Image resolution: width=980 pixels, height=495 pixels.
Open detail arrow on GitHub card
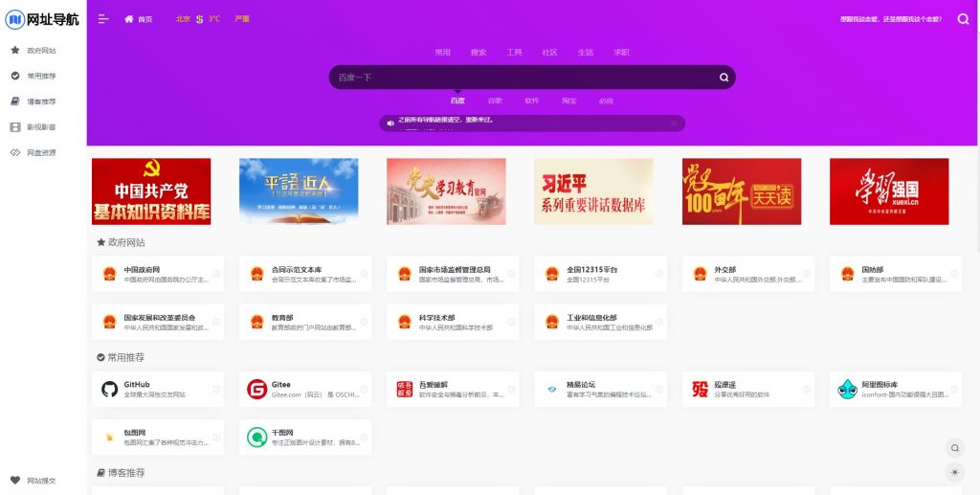(216, 390)
